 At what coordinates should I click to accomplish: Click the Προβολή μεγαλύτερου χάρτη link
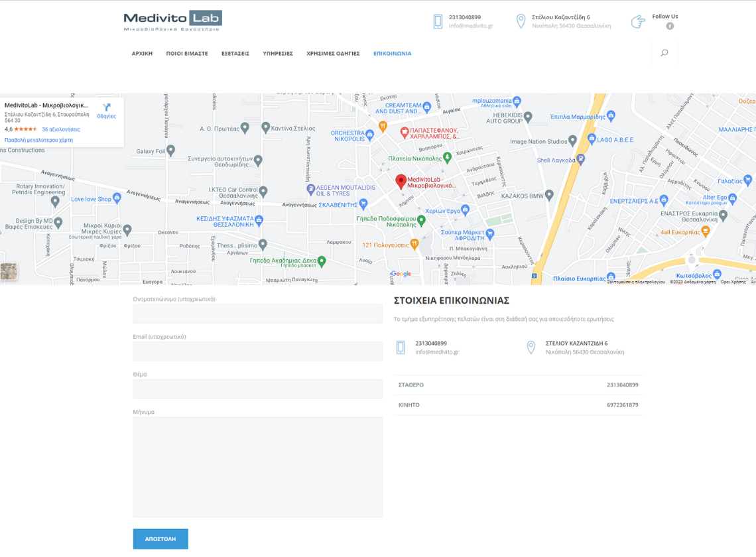coord(38,140)
